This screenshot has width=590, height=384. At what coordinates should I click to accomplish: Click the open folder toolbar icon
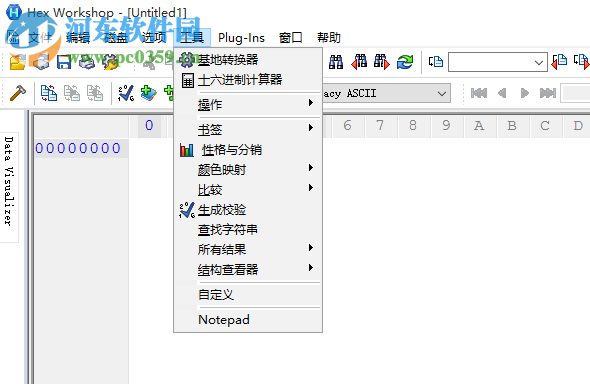[17, 62]
